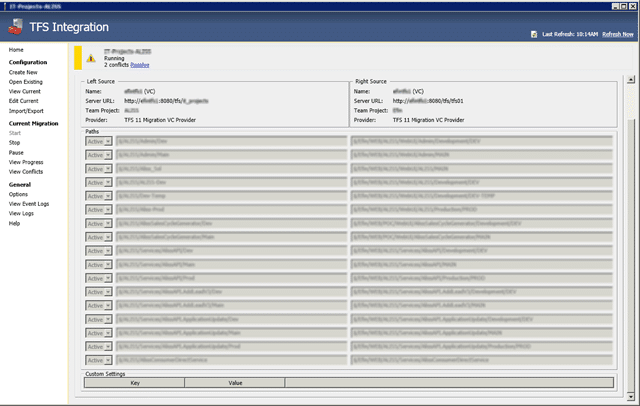Open Active dropdown for the Dev-Temp path
Image resolution: width=640 pixels, height=406 pixels.
tap(99, 196)
